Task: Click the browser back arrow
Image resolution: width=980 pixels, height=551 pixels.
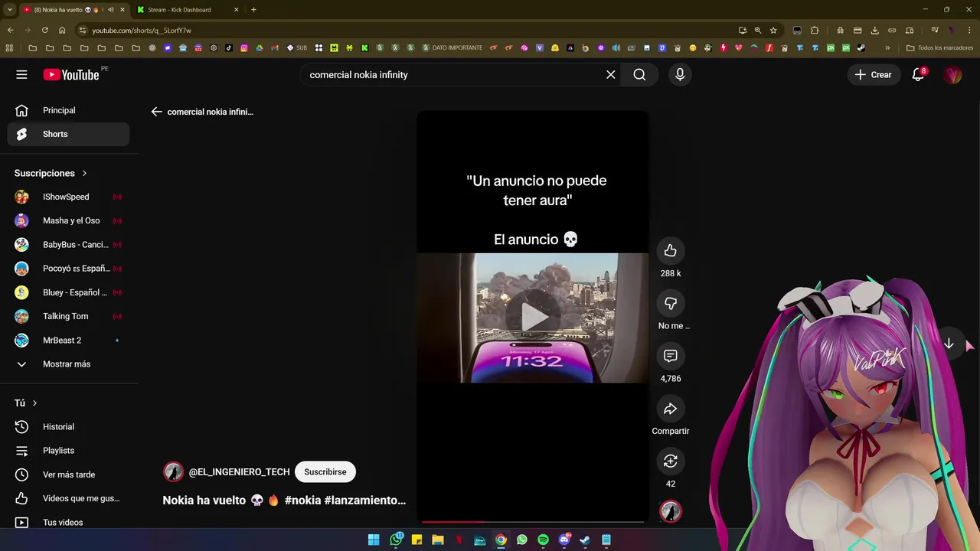Action: click(x=10, y=31)
